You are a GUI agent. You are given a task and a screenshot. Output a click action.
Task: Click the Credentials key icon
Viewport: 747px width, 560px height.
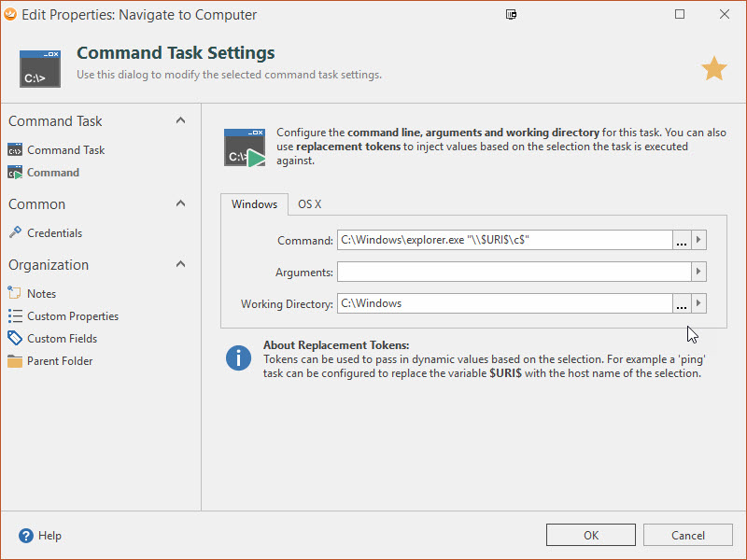pyautogui.click(x=15, y=233)
